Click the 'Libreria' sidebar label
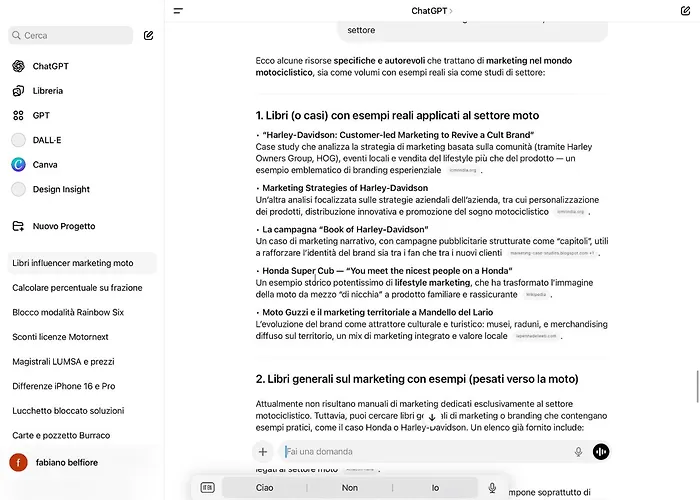The height and width of the screenshot is (500, 700). click(x=48, y=91)
